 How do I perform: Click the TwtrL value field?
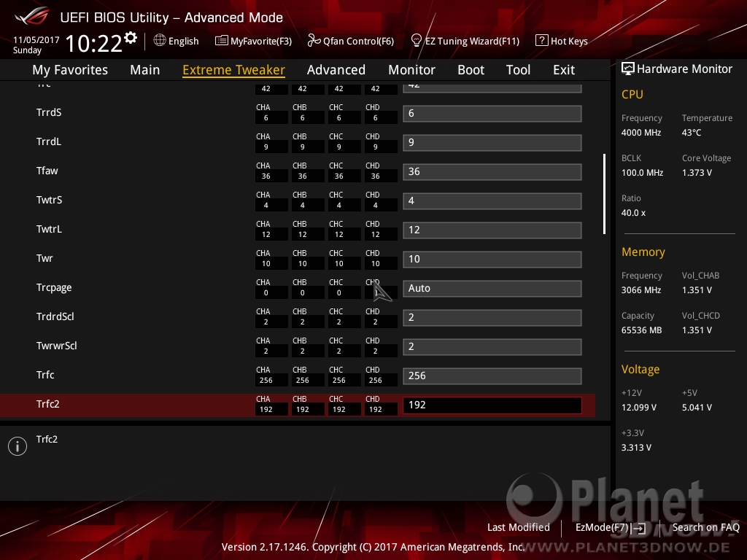[x=492, y=230]
